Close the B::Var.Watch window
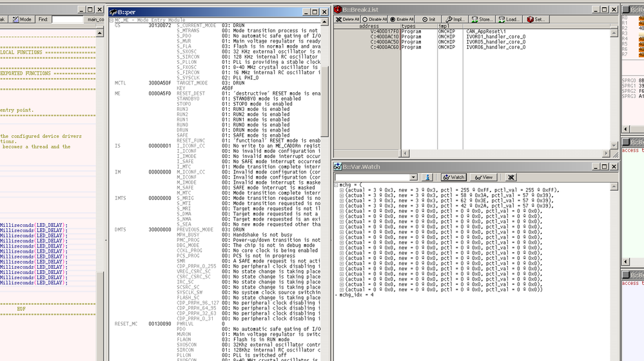The image size is (644, 361). [614, 167]
